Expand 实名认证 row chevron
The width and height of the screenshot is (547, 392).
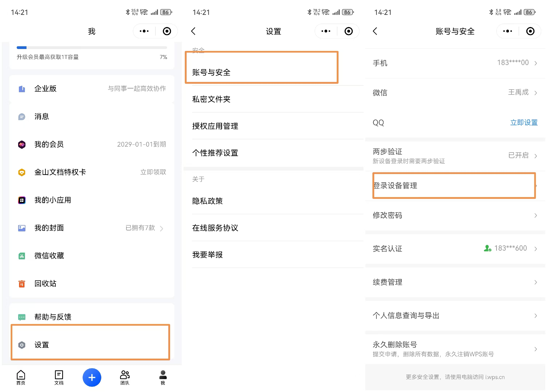[536, 249]
